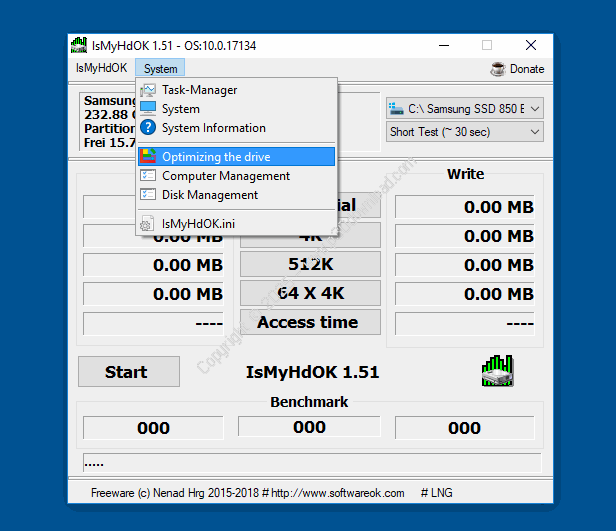Open the IsMyHdOK menu
The image size is (616, 531).
click(101, 69)
